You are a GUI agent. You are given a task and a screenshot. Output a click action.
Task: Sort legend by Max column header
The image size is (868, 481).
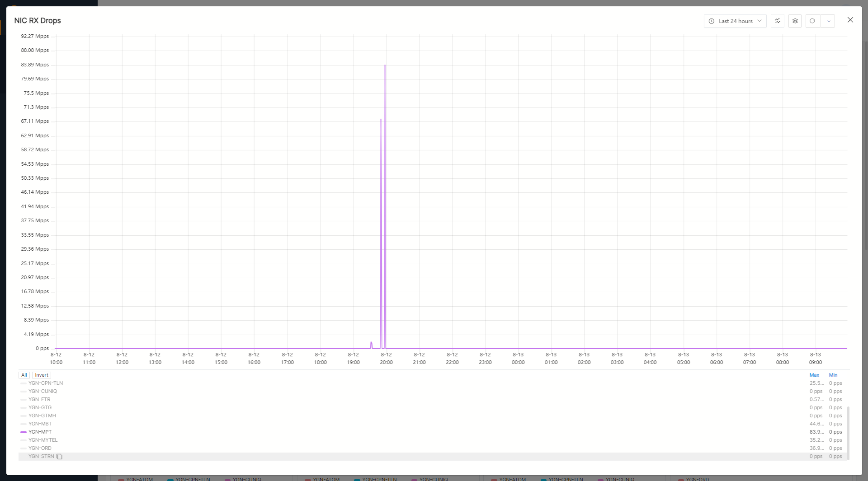[814, 375]
